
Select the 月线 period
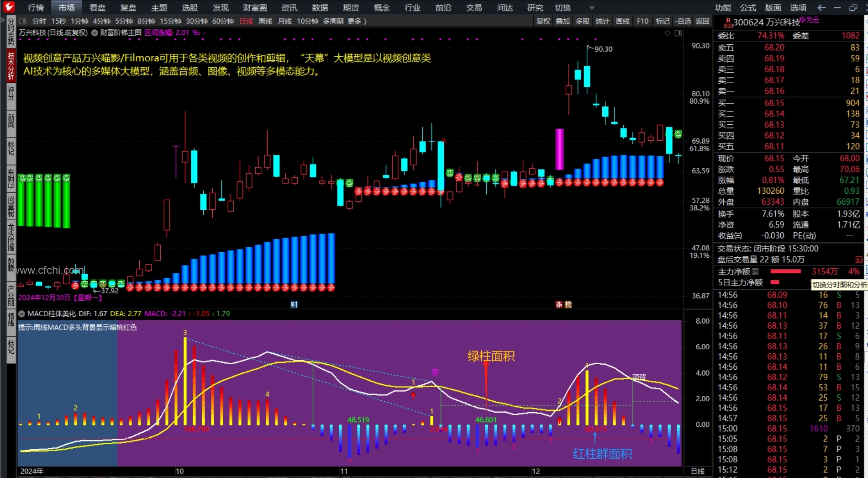[x=285, y=21]
